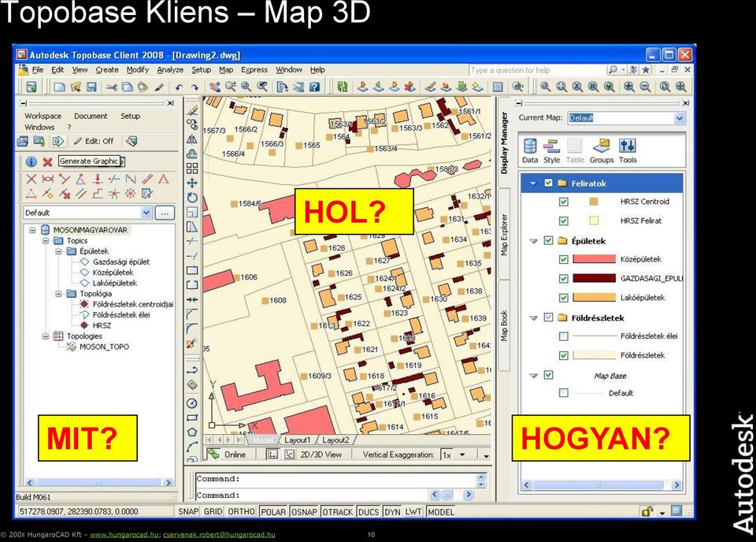Click the Save disk icon in toolbar
Screen dimensions: 756x542
click(91, 87)
